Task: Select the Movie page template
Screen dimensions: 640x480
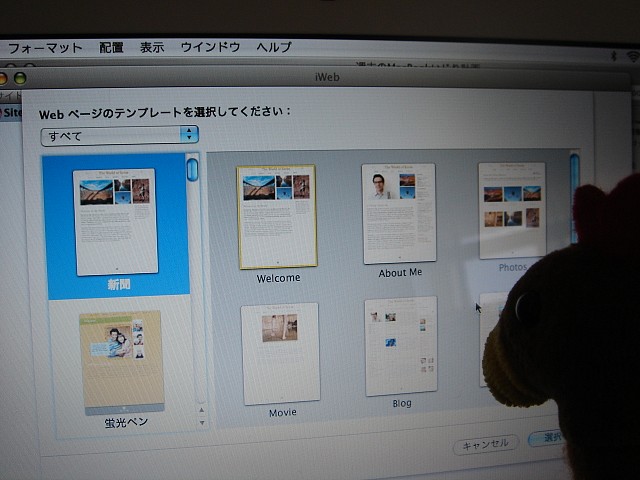Action: pos(280,353)
